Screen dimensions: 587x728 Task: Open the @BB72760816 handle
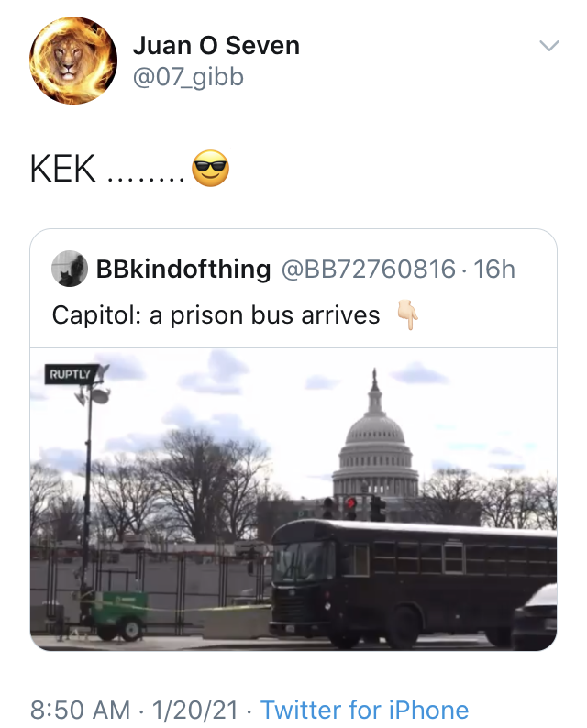coord(369,269)
